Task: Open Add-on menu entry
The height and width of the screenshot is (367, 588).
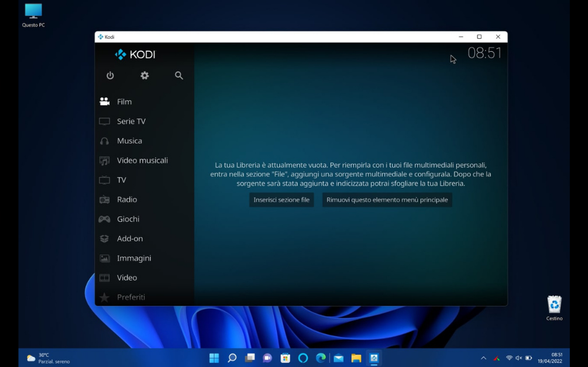Action: click(x=130, y=238)
